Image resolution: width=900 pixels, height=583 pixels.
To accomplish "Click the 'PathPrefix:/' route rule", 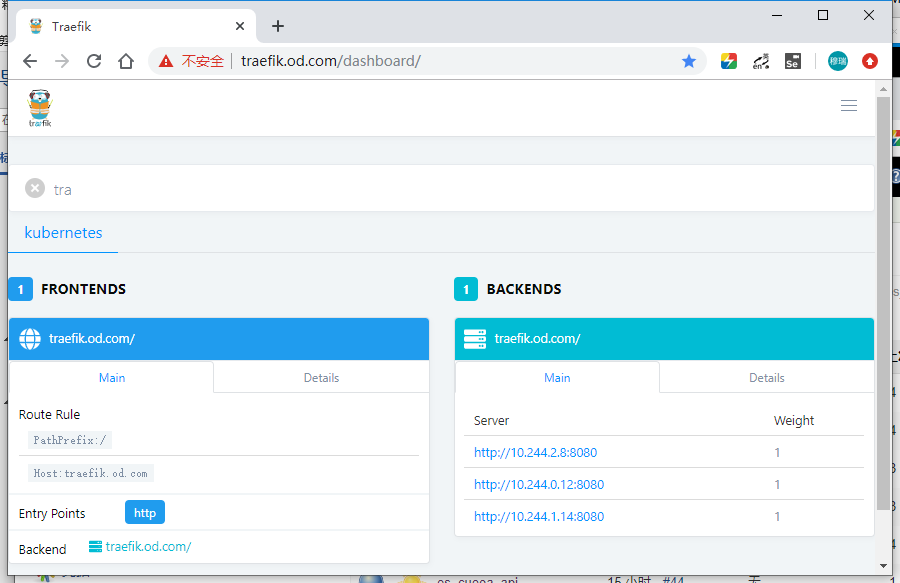I will (x=69, y=440).
